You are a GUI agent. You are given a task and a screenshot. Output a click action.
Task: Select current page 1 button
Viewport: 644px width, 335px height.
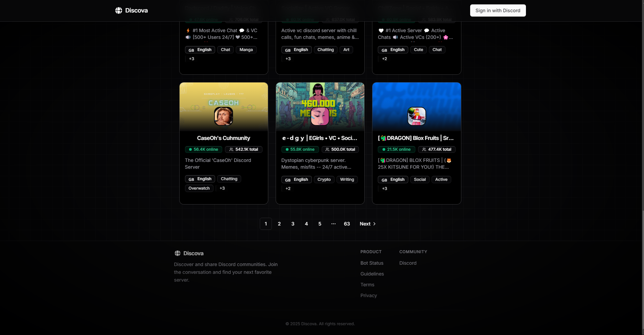[x=266, y=224]
